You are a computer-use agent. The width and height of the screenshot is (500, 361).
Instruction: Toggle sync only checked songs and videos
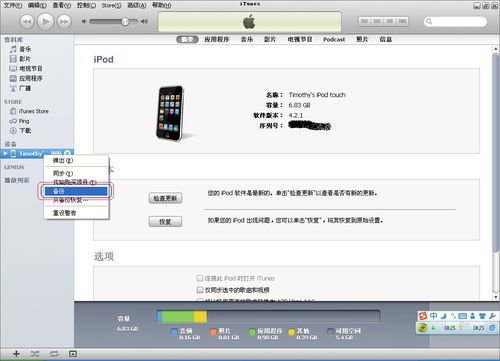tap(200, 290)
